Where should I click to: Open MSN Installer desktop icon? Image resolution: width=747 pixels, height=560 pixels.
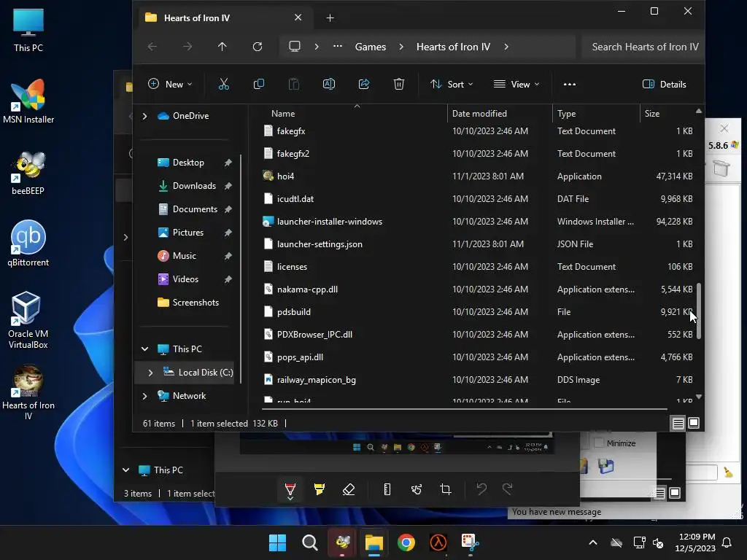click(x=28, y=101)
